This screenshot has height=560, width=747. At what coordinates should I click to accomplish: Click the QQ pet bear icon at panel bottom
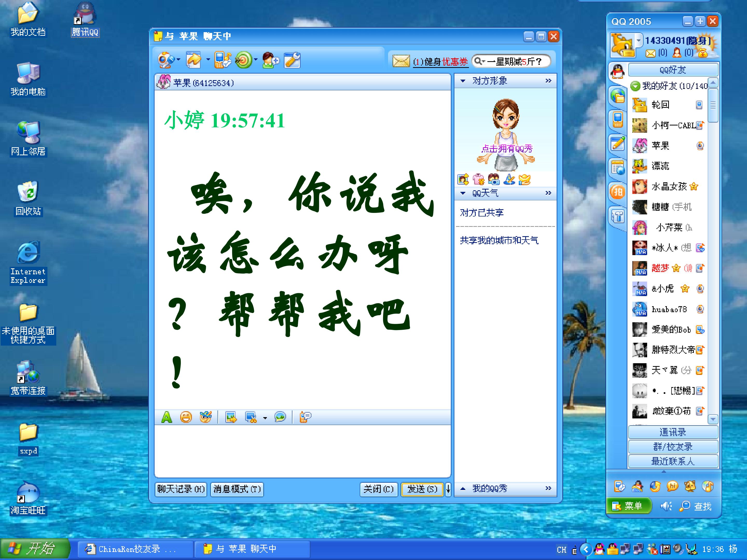tap(690, 486)
